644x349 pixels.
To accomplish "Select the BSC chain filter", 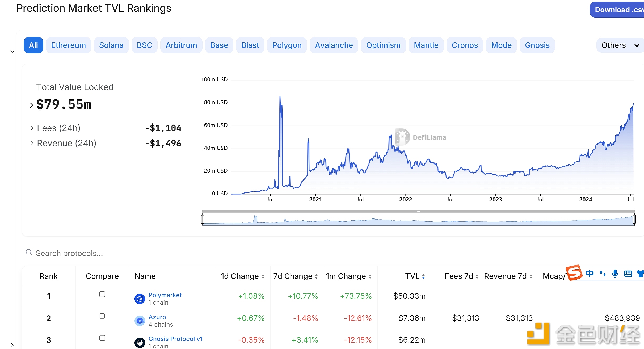I will (145, 45).
